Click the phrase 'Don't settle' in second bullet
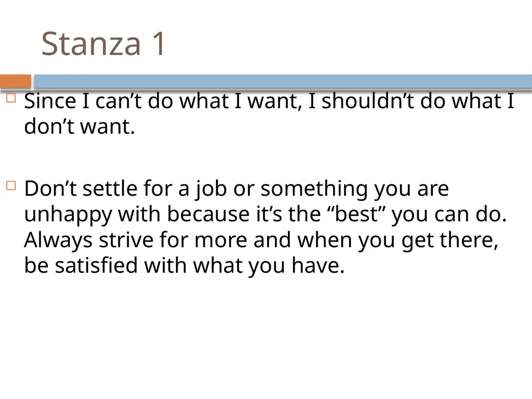Screen dimensions: 532x399 [x=81, y=188]
